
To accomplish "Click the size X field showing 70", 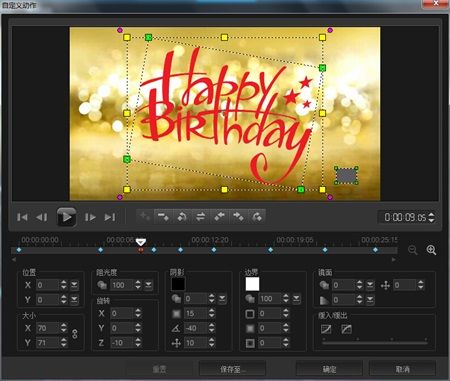I will tap(47, 328).
